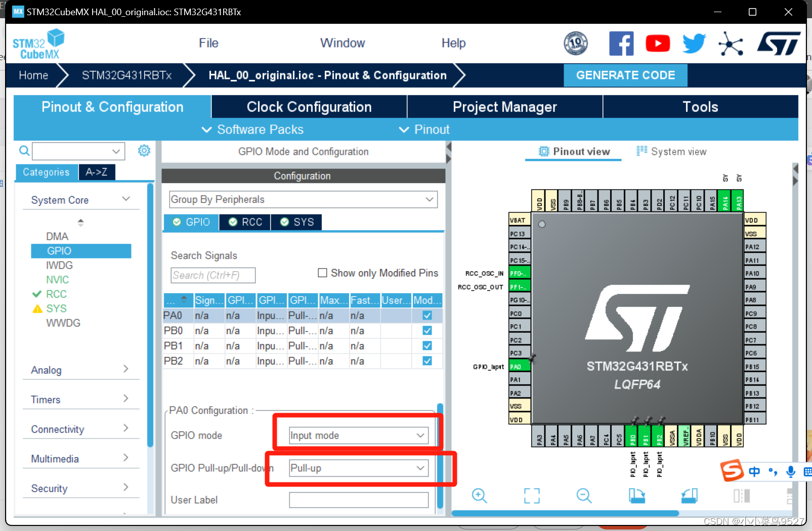Select the PA0 pin on the chip
812x531 pixels.
[x=519, y=367]
